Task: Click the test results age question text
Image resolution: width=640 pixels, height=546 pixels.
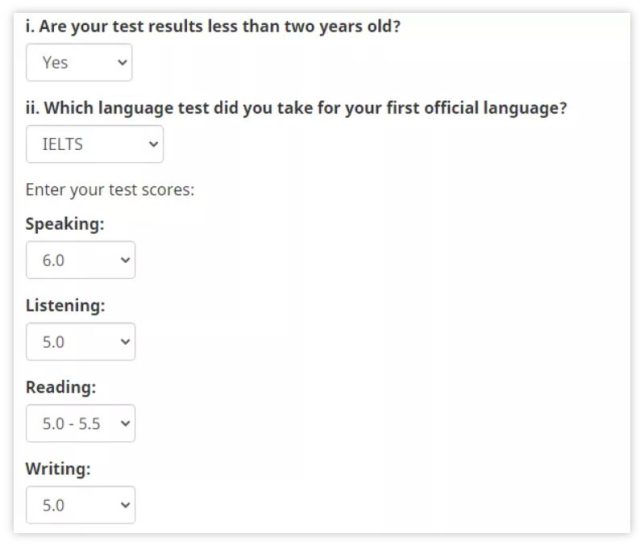Action: pos(212,26)
